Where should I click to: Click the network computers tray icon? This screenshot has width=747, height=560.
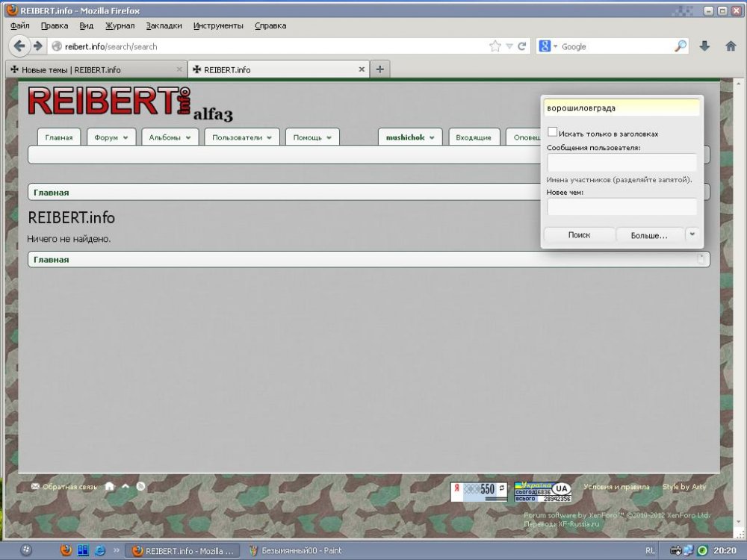pos(689,551)
